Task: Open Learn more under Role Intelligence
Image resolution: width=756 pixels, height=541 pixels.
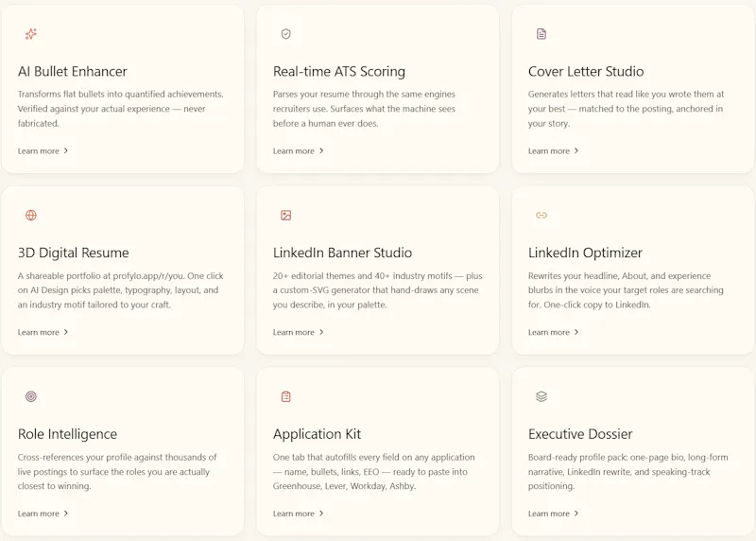Action: [x=43, y=514]
